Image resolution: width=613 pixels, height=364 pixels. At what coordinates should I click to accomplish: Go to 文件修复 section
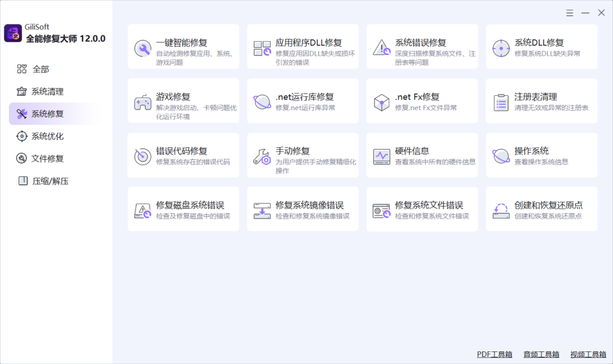click(x=47, y=159)
